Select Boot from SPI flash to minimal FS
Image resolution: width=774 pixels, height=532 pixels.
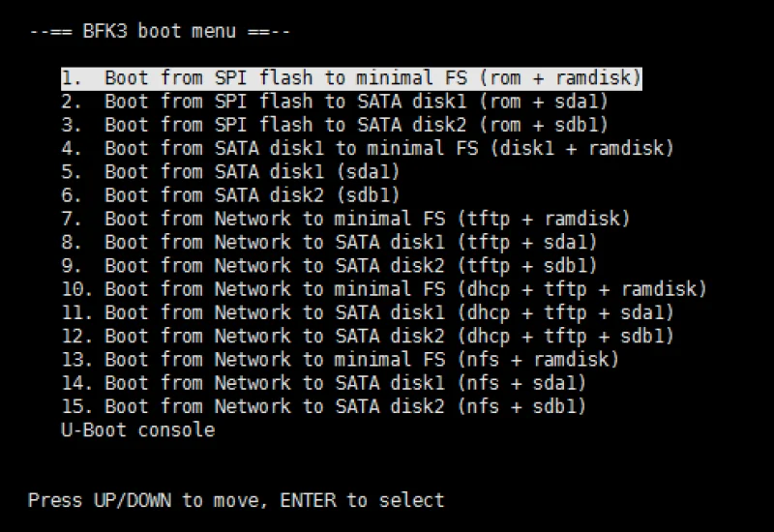351,77
